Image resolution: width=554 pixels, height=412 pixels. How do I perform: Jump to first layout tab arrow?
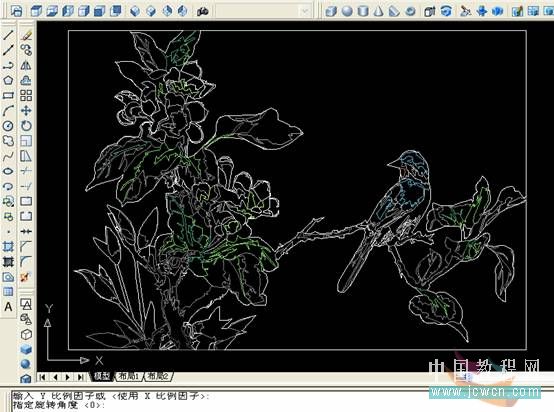coord(43,377)
